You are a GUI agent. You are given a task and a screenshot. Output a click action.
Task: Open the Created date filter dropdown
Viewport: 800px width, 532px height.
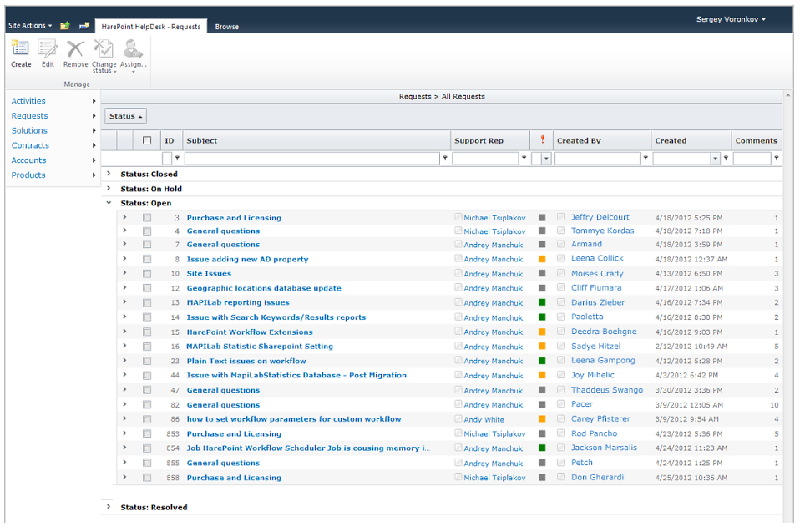(715, 159)
